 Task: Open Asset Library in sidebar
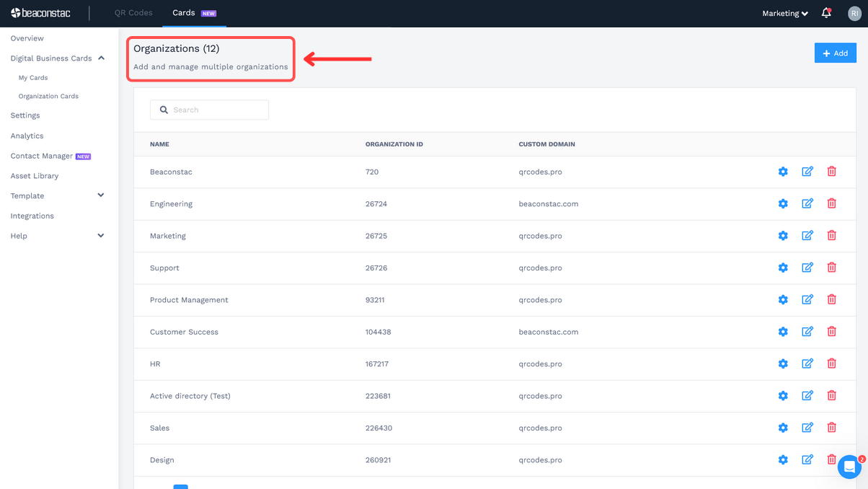pyautogui.click(x=35, y=176)
